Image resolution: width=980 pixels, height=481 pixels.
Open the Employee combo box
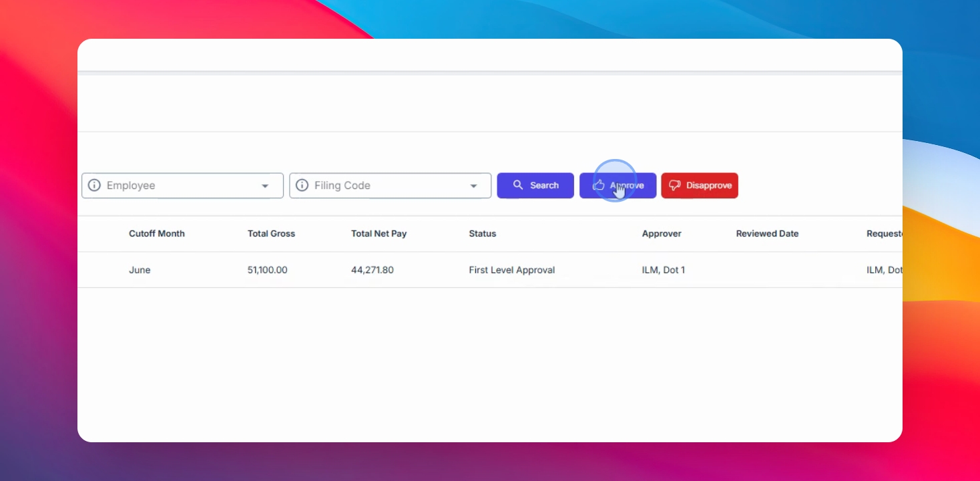(x=182, y=186)
